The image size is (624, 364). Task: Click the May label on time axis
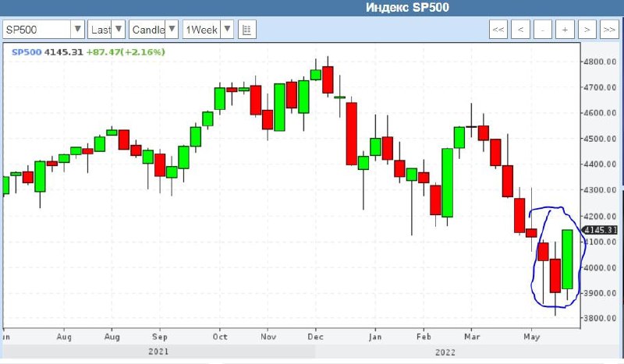(x=532, y=337)
